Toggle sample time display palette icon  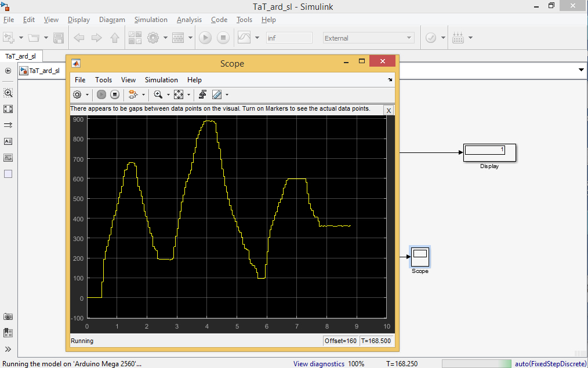[8, 125]
